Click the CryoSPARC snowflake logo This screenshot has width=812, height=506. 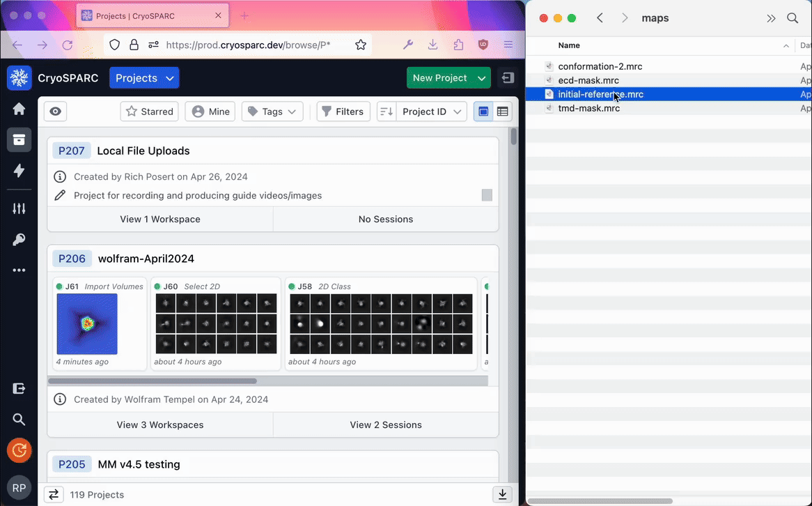click(19, 78)
